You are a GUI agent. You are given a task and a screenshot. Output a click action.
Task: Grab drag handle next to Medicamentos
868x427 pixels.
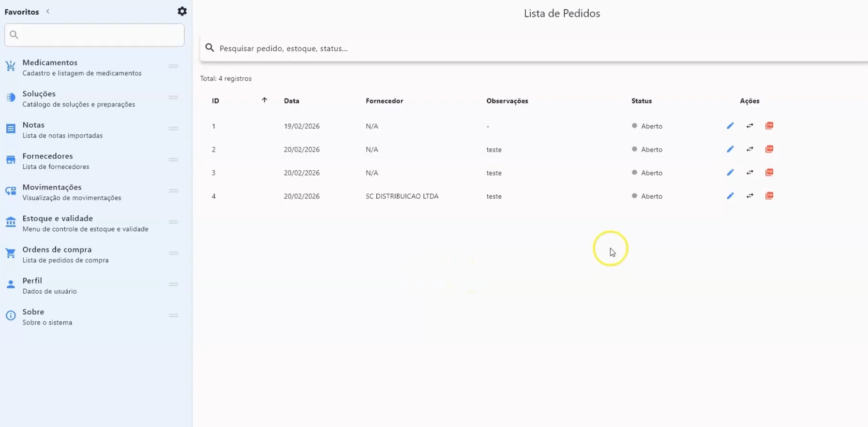(173, 66)
